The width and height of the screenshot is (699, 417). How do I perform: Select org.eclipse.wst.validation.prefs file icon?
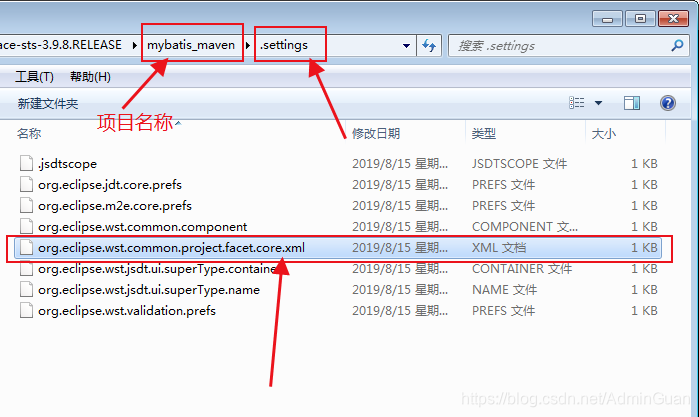26,310
